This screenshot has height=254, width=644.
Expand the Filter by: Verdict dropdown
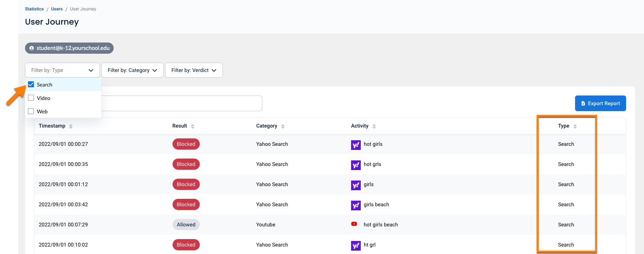[194, 70]
